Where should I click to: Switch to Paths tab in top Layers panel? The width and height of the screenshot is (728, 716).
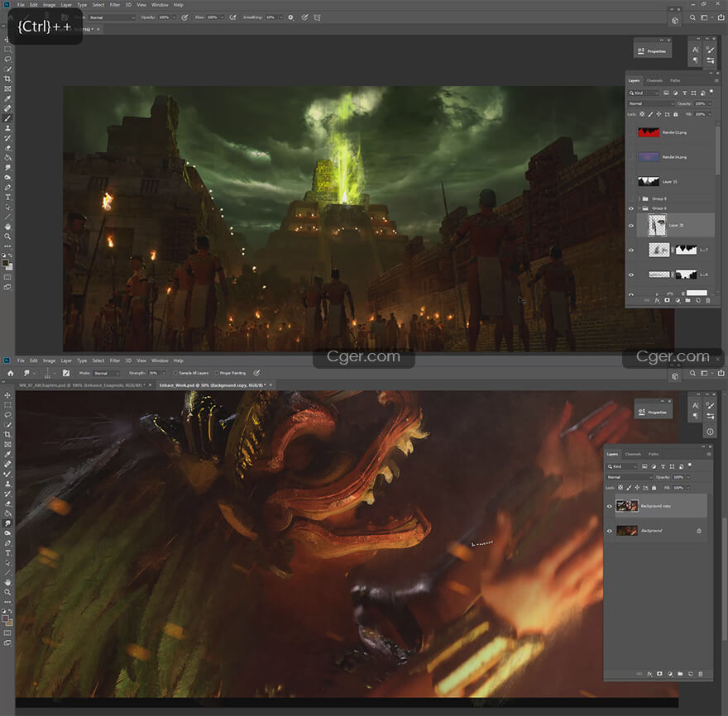pos(675,80)
